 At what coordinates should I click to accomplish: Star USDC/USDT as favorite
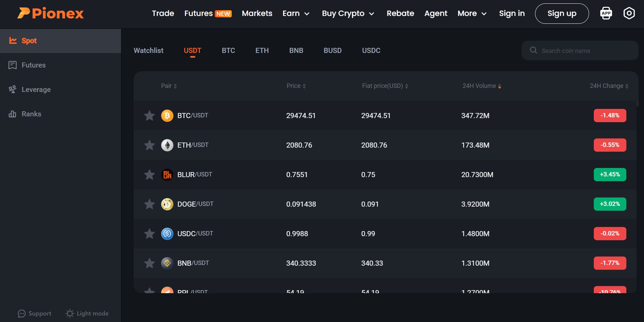click(149, 234)
